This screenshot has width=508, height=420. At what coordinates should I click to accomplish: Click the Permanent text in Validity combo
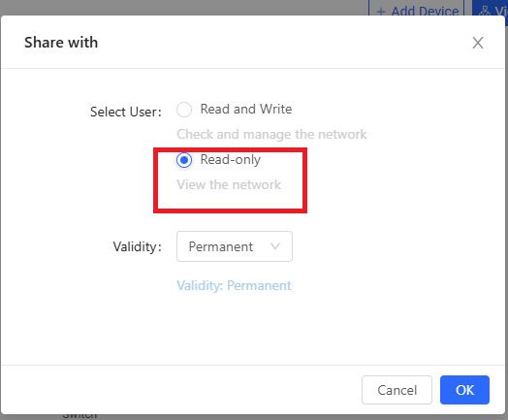[221, 246]
